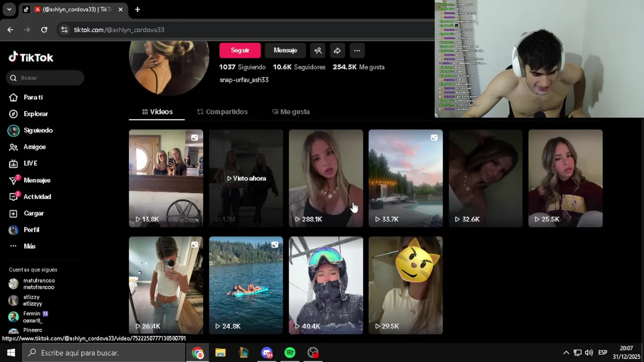This screenshot has width=644, height=362.
Task: Open Chrome from the taskbar
Action: [198, 353]
